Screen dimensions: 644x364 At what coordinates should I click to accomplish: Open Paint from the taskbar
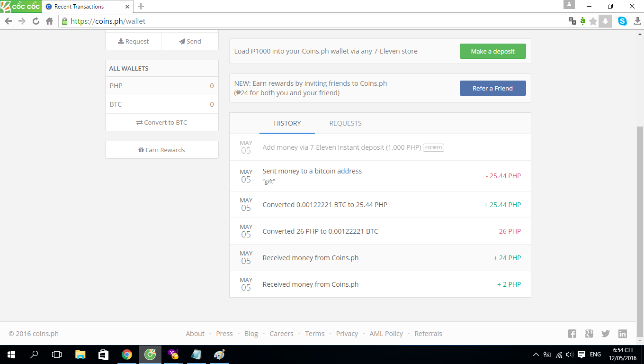point(219,355)
